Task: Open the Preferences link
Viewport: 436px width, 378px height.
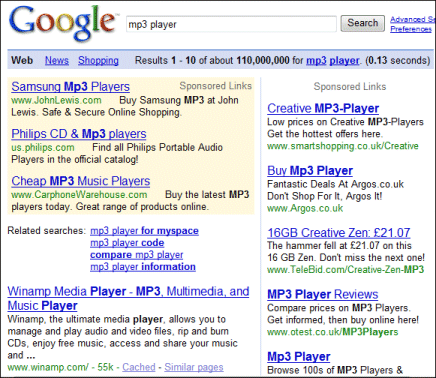Action: 411,29
